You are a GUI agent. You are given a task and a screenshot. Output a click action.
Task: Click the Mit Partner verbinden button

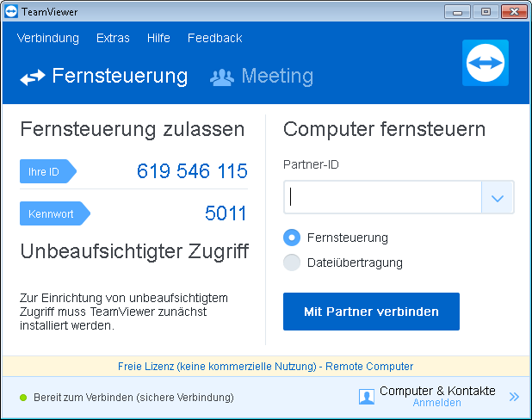(x=371, y=312)
